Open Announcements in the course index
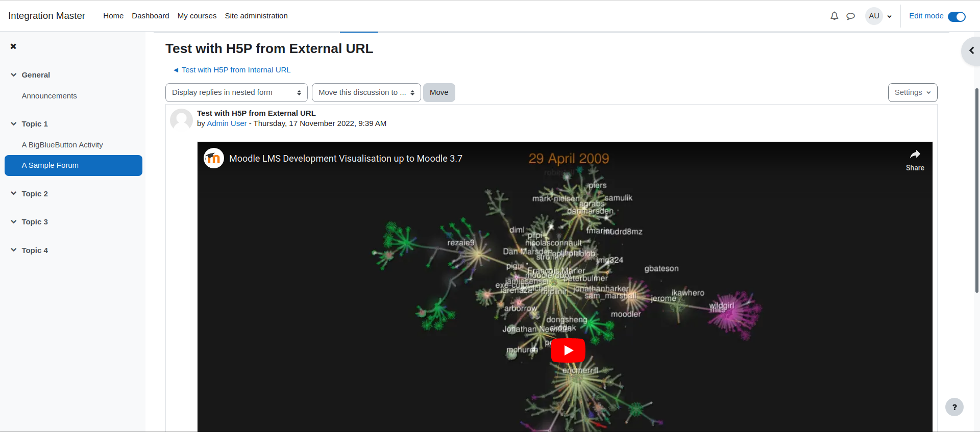Screen dimensions: 980x432 click(49, 96)
